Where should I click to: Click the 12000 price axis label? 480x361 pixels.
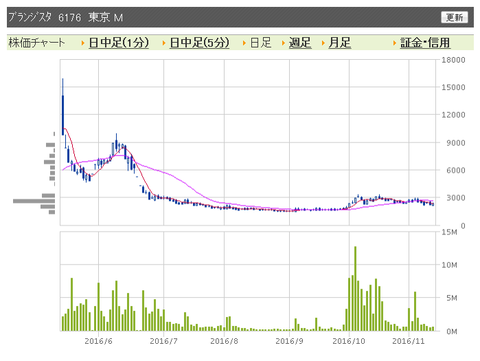tap(453, 115)
